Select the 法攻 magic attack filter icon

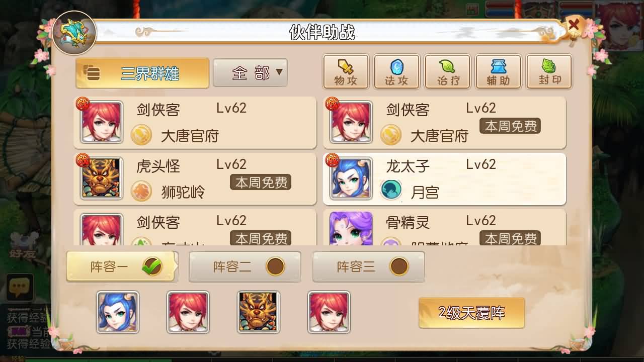396,72
